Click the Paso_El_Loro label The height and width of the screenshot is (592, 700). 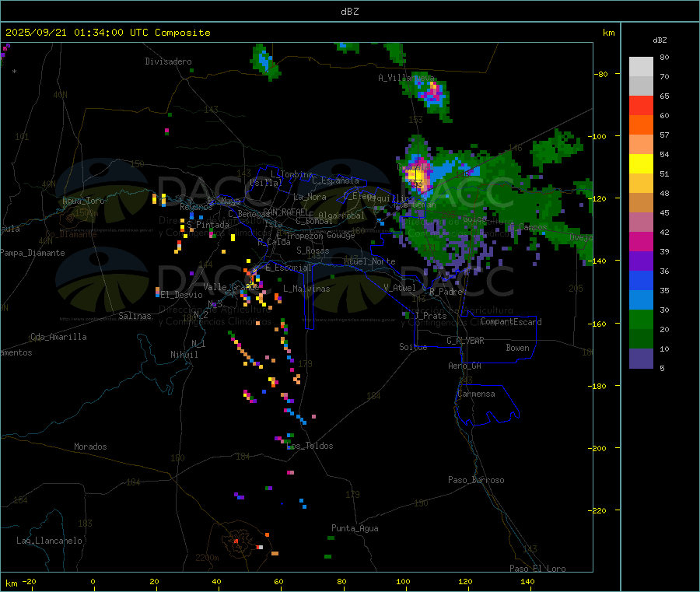(x=537, y=568)
